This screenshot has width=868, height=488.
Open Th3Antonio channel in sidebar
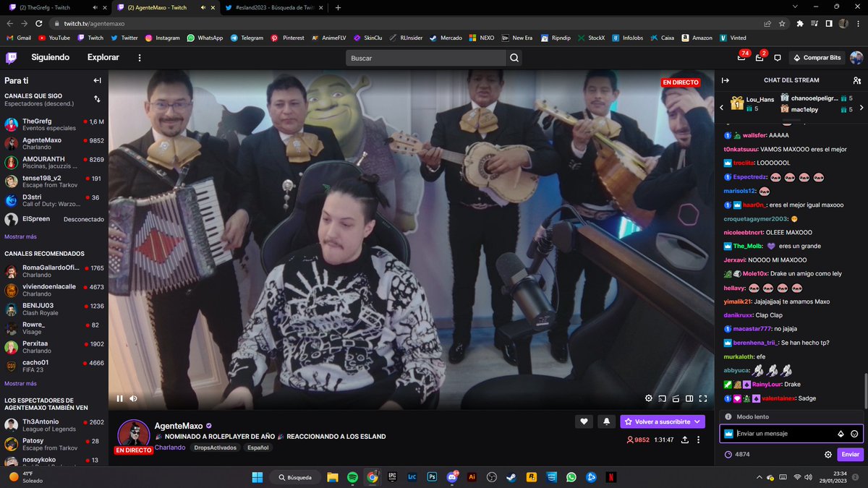(54, 425)
